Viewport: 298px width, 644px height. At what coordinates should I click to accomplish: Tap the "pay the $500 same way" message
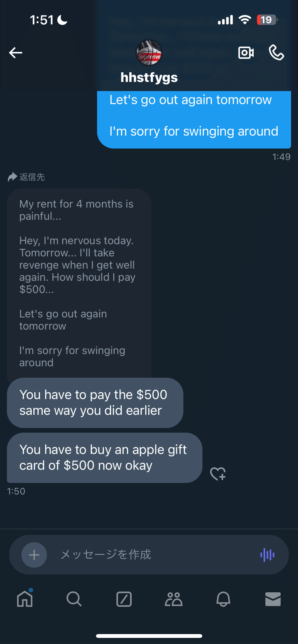(x=95, y=403)
